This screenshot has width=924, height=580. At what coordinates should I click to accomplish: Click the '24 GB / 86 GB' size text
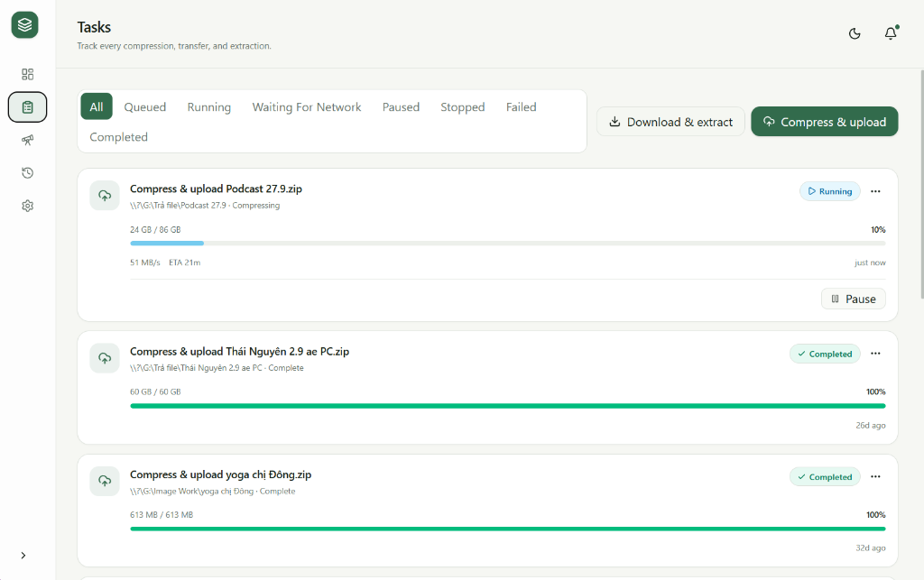pos(155,230)
